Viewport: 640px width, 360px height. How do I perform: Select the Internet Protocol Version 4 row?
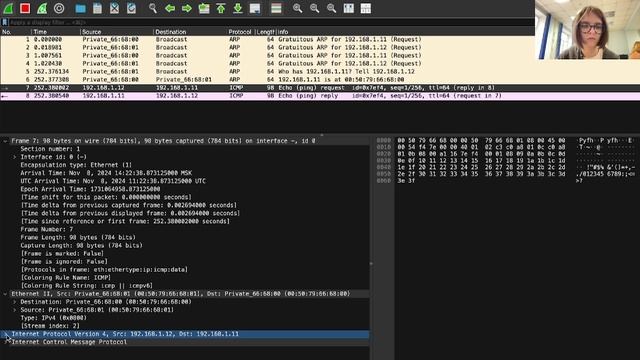coord(184,334)
